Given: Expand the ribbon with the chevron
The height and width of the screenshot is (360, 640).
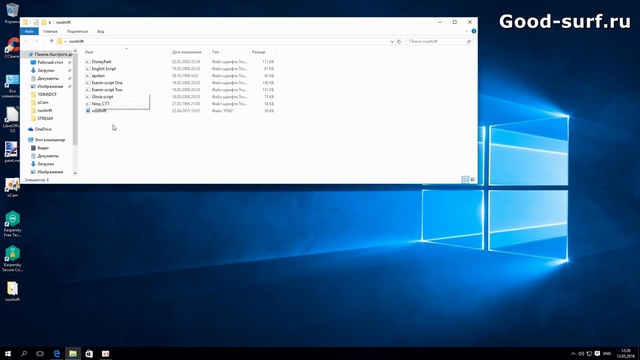Looking at the screenshot, I should click(x=467, y=31).
